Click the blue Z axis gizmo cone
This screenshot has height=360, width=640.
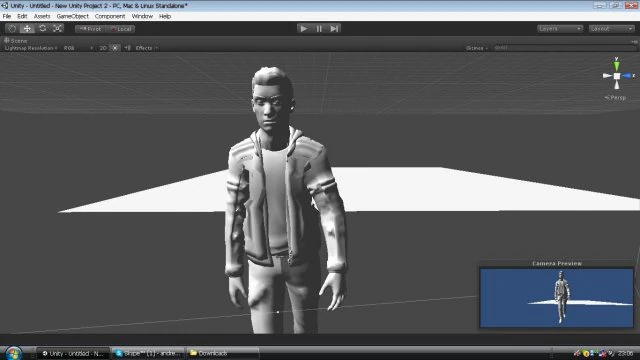627,76
